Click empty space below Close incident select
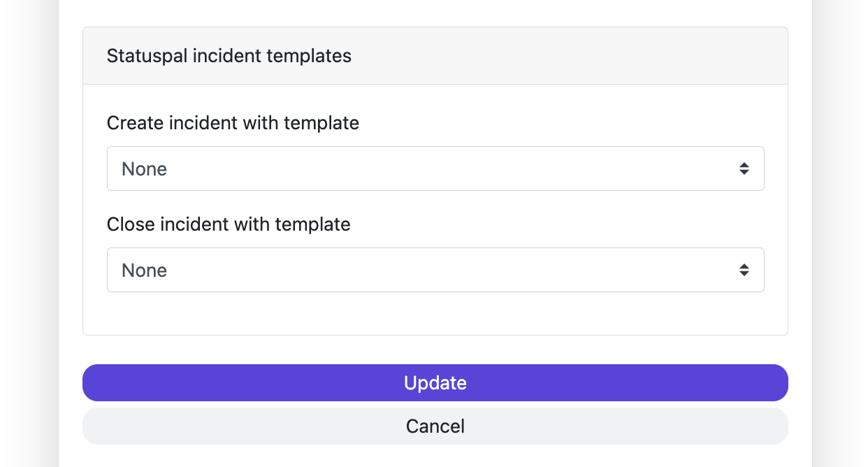868x467 pixels. (x=435, y=313)
